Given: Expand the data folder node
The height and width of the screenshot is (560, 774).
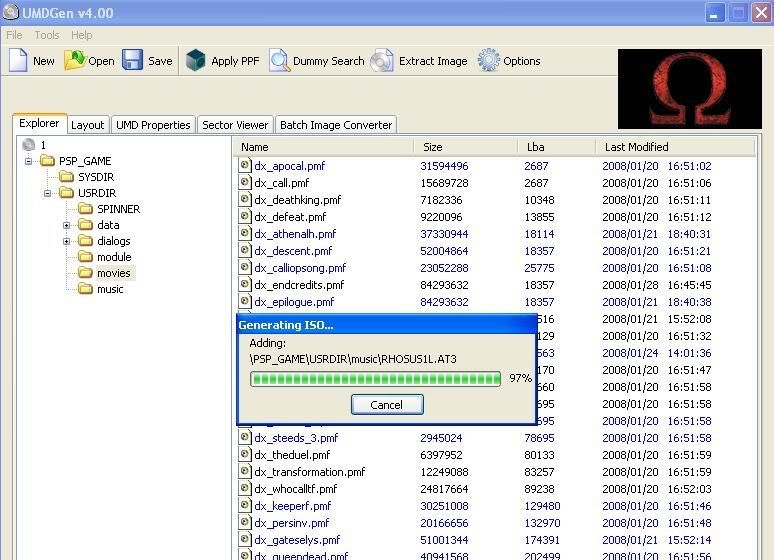Looking at the screenshot, I should click(66, 225).
